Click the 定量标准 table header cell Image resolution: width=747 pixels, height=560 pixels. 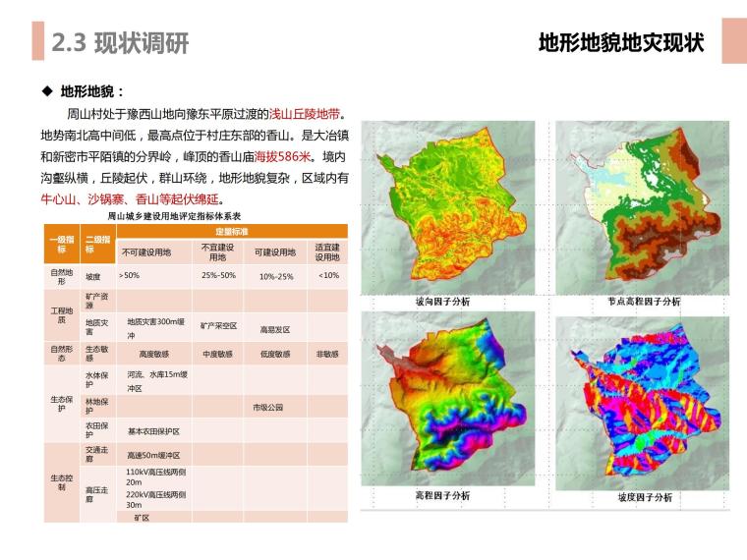pyautogui.click(x=231, y=230)
